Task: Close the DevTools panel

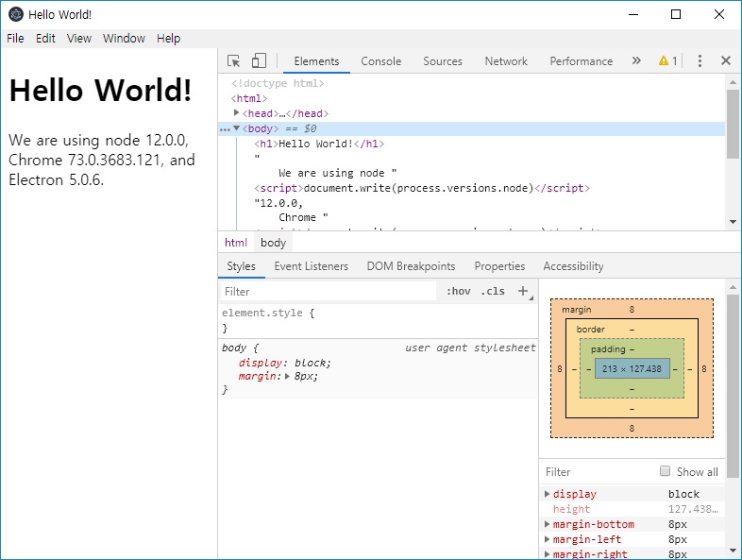Action: 725,60
